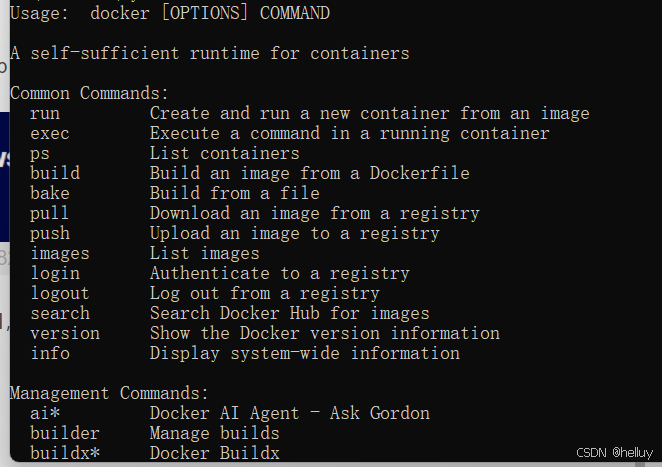Click the 'List images' description
This screenshot has width=662, height=467.
[205, 253]
